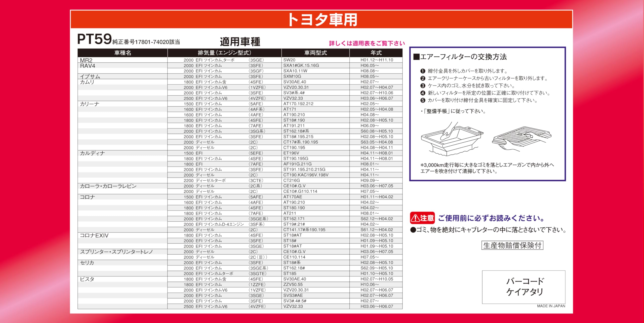Image resolution: width=644 pixels, height=323 pixels.
Task: Select the 車種名 column header
Action: (123, 53)
